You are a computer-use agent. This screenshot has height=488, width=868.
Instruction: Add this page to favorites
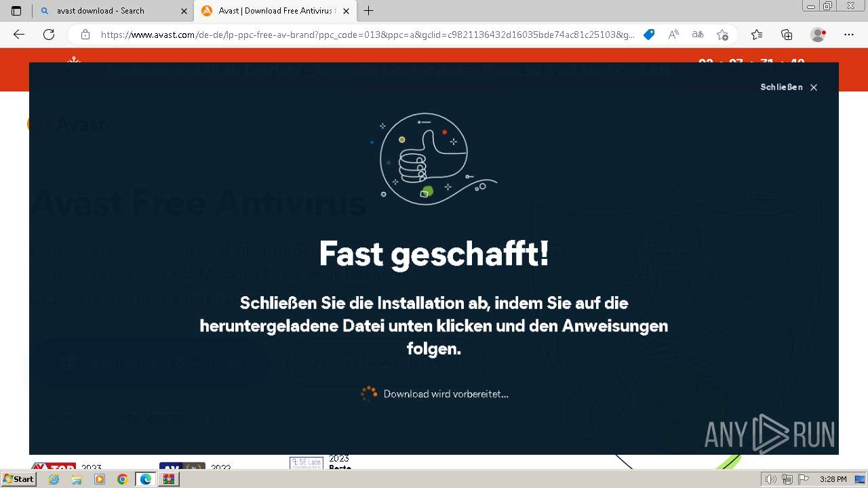tap(722, 35)
